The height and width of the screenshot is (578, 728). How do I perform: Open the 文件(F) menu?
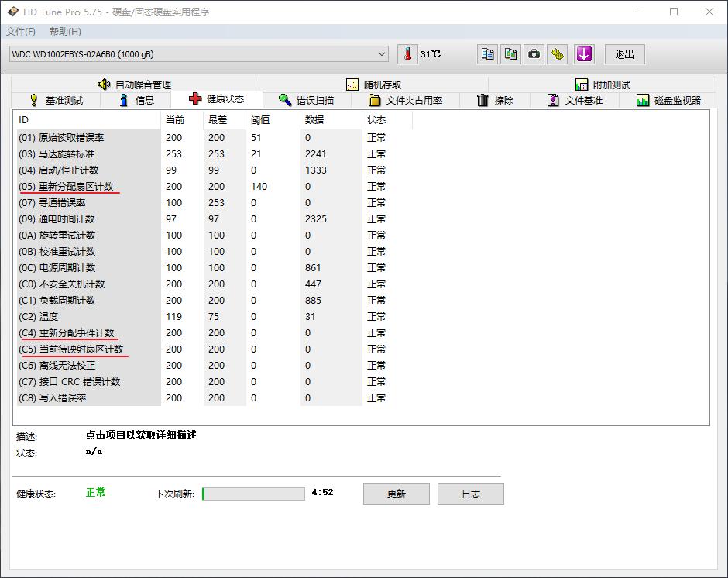20,32
